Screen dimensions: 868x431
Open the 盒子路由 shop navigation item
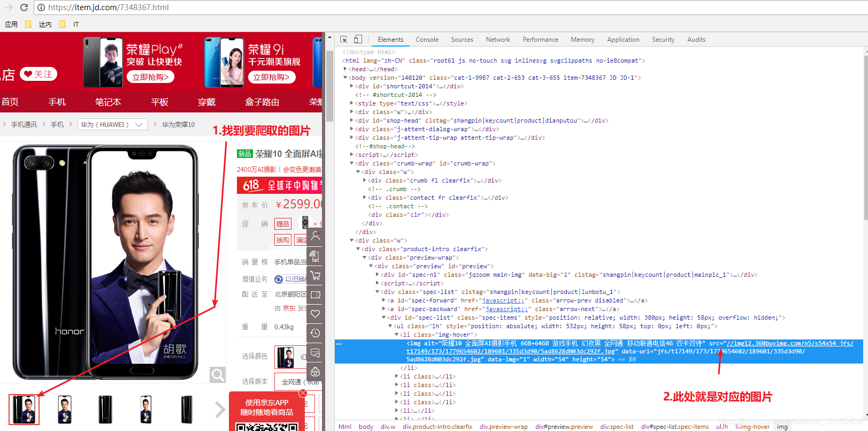(262, 102)
